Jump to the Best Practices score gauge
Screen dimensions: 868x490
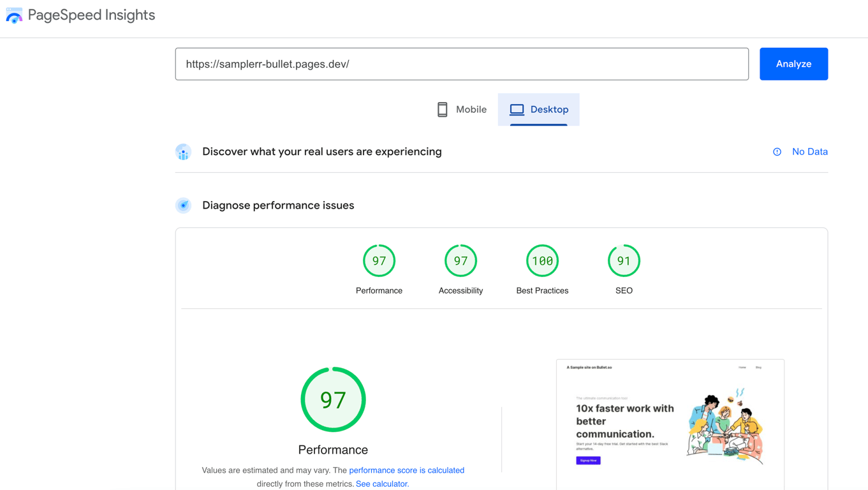click(x=542, y=261)
